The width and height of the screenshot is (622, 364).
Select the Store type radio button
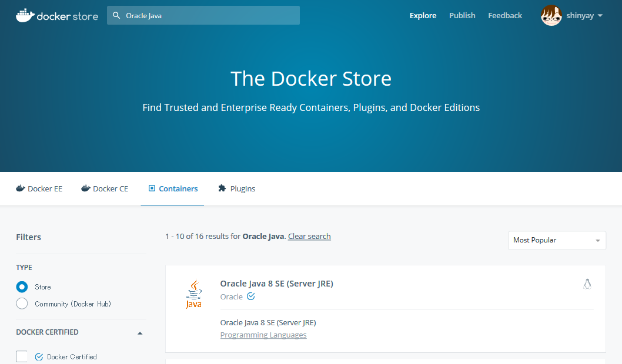pos(22,287)
